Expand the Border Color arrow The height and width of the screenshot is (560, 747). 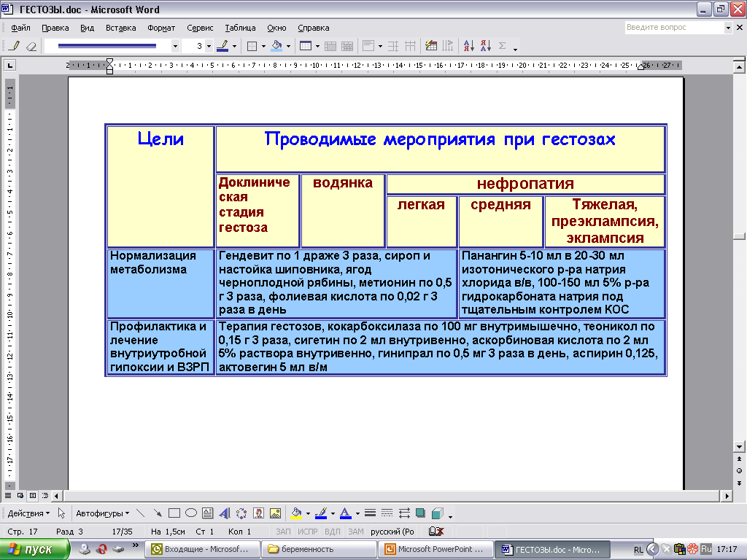click(234, 46)
